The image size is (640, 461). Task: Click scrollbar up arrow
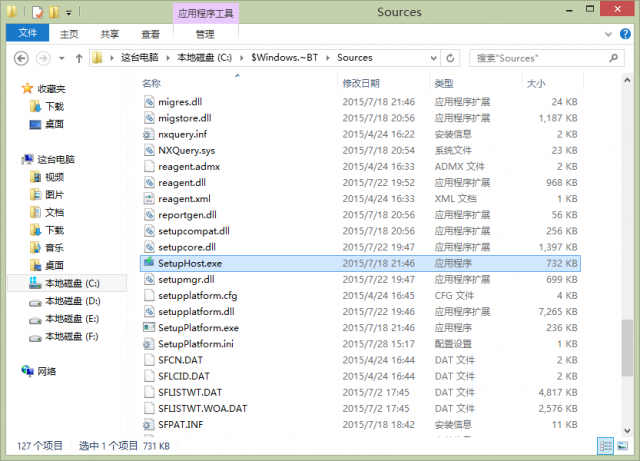[627, 80]
